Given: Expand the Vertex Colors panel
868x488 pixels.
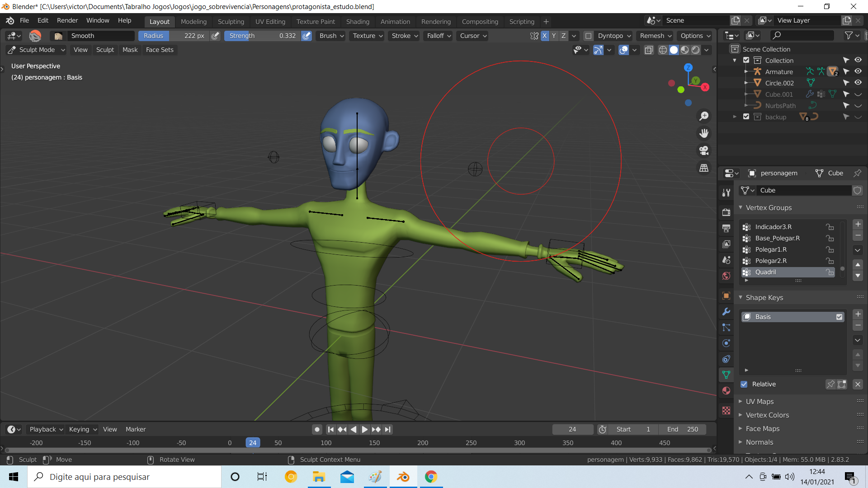Looking at the screenshot, I should [x=767, y=415].
